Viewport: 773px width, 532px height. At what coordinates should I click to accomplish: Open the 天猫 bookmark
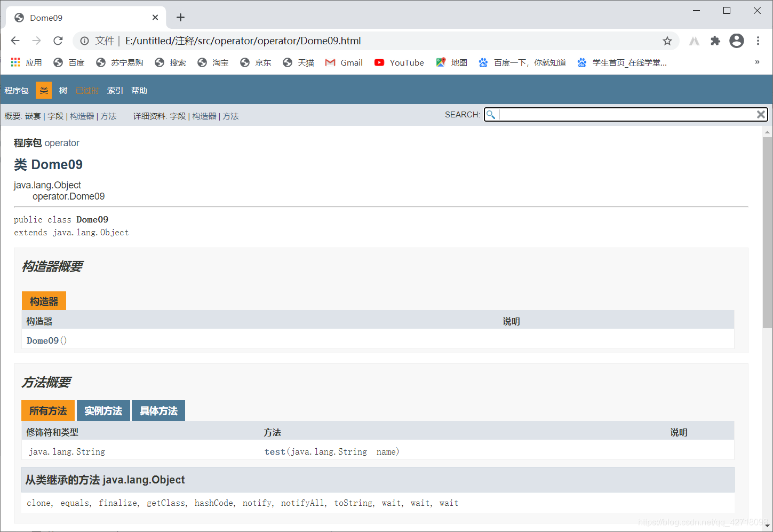(x=298, y=62)
